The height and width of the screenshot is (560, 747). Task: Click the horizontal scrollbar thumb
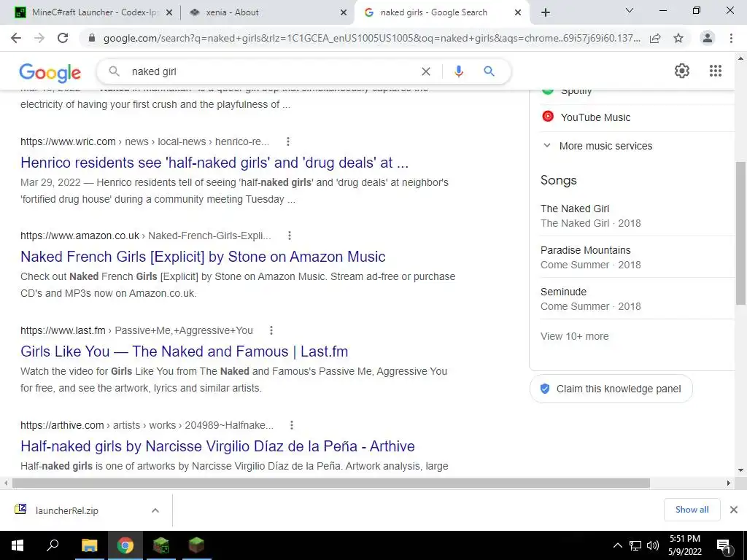[x=331, y=483]
